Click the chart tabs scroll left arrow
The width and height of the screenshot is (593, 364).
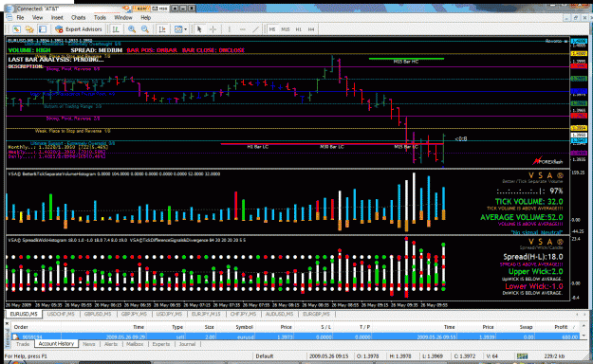577,314
